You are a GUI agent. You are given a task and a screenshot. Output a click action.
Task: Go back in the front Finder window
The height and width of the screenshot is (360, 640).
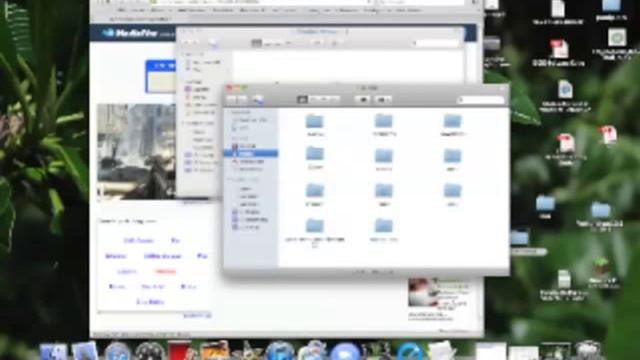coord(231,100)
